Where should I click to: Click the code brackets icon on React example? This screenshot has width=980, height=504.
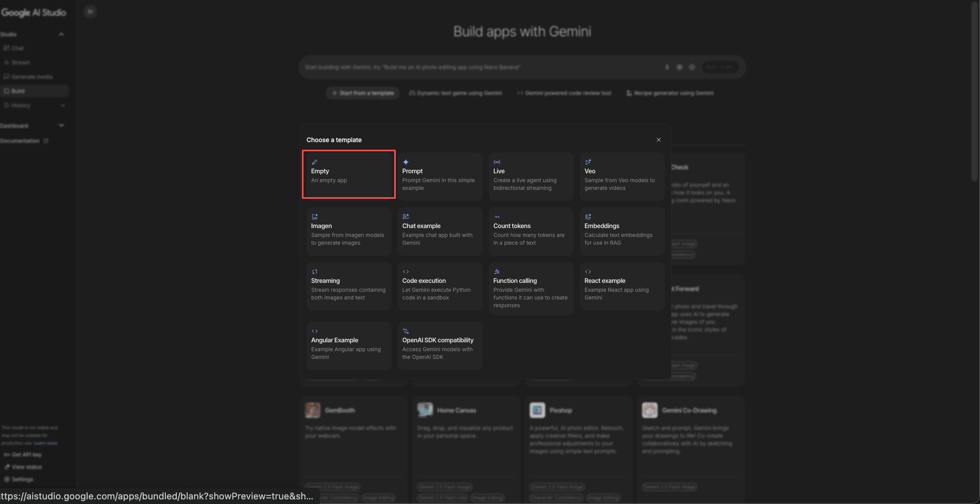pyautogui.click(x=588, y=272)
